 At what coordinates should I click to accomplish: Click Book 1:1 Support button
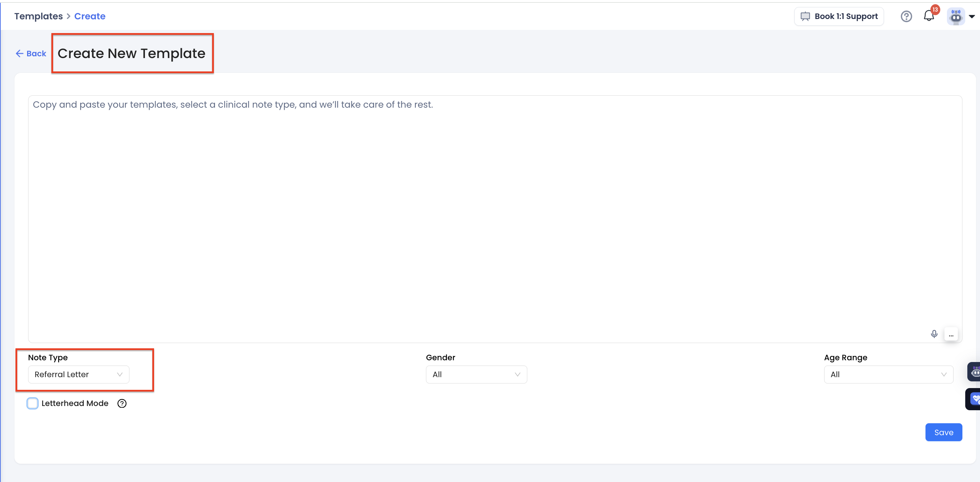coord(839,16)
